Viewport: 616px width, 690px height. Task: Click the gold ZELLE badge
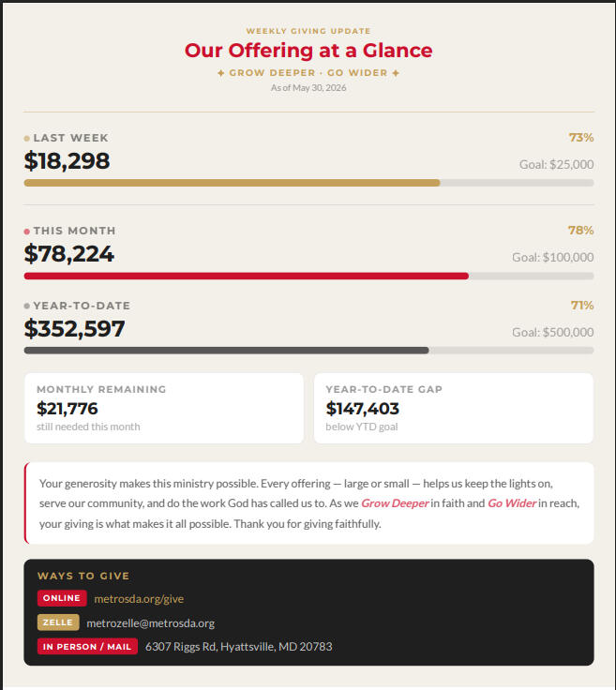point(58,622)
